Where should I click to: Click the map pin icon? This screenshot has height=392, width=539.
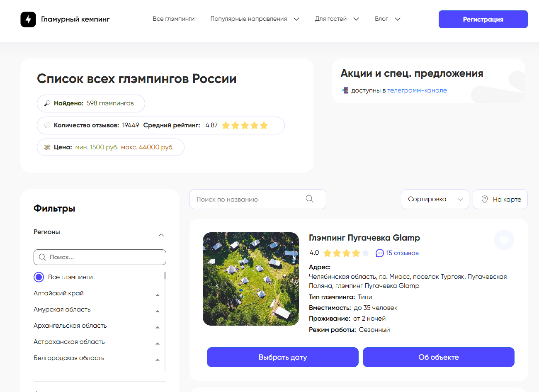point(484,199)
